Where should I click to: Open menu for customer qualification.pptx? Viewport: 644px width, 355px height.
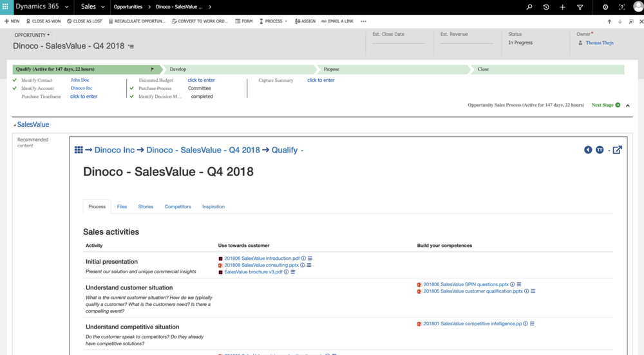click(x=533, y=291)
